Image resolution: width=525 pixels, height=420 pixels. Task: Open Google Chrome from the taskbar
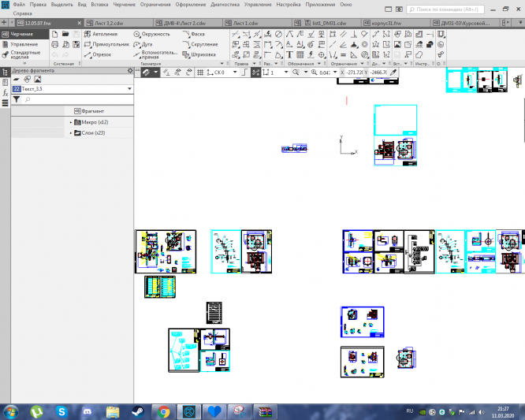[x=163, y=412]
